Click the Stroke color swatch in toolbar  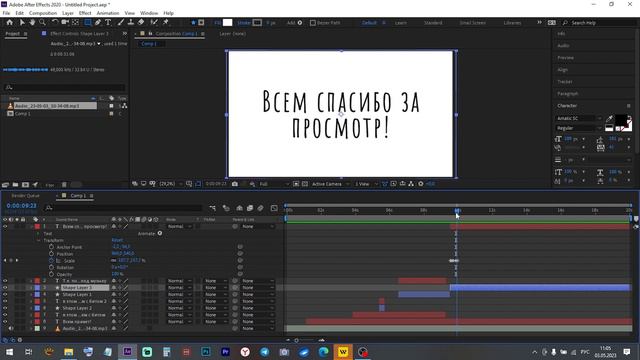[257, 23]
